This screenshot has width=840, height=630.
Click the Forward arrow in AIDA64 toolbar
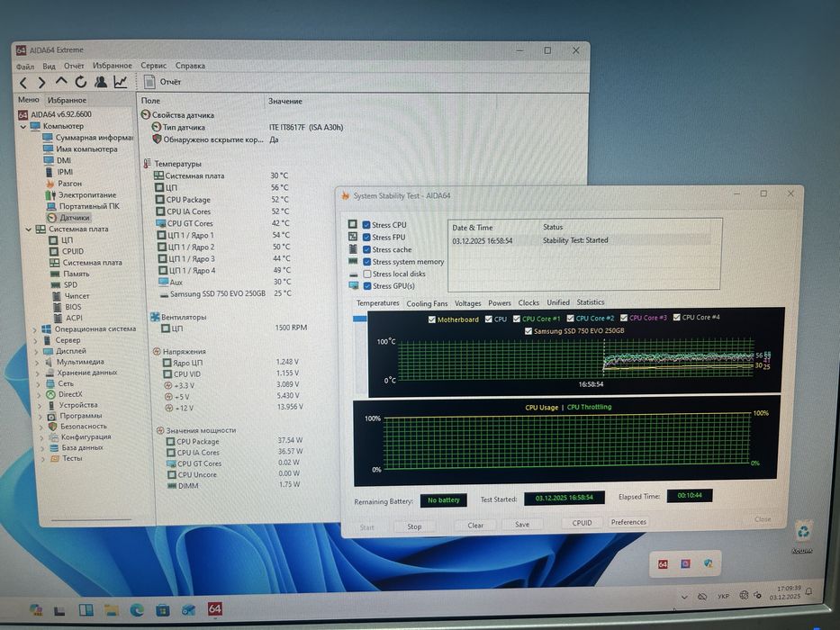[x=41, y=83]
